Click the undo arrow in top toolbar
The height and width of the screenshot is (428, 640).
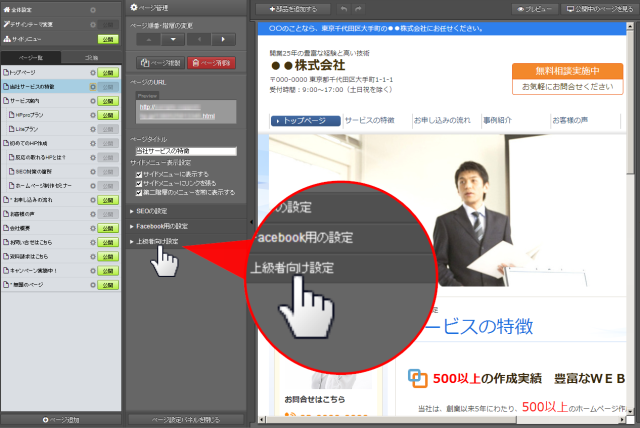click(x=344, y=8)
